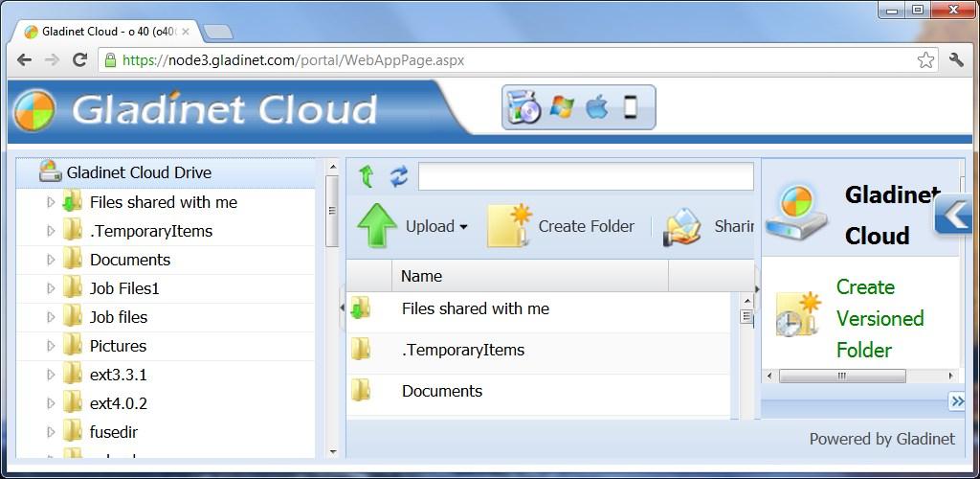This screenshot has height=479, width=980.
Task: Click the Documents row in the file list
Action: [x=538, y=395]
